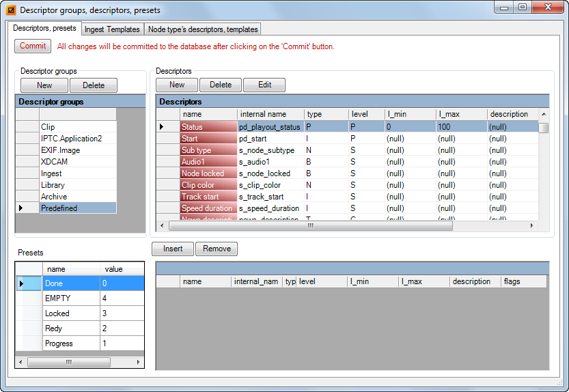Select the Node locked descriptor
The height and width of the screenshot is (392, 569).
[208, 173]
